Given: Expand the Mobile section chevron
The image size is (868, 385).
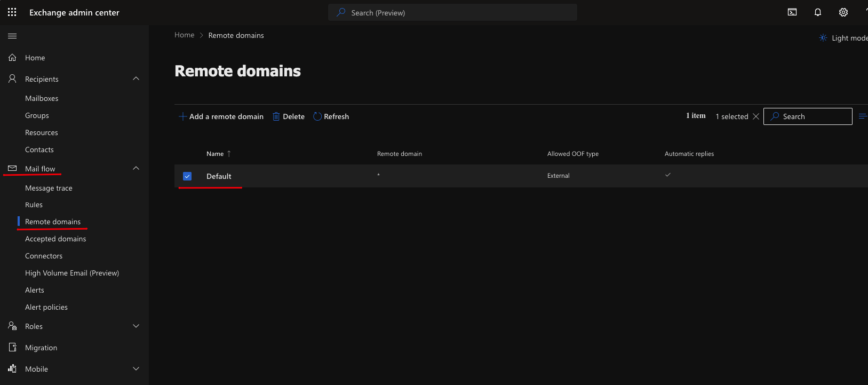Looking at the screenshot, I should pyautogui.click(x=136, y=369).
